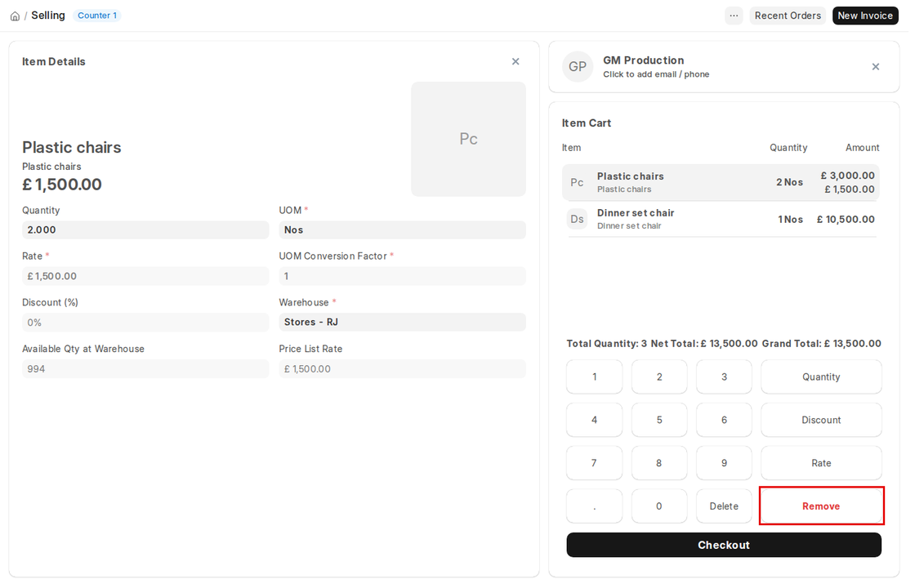Click the £ 10,500.00 amount of Dinner set chair
Viewport: 915px width, 588px height.
tap(846, 220)
